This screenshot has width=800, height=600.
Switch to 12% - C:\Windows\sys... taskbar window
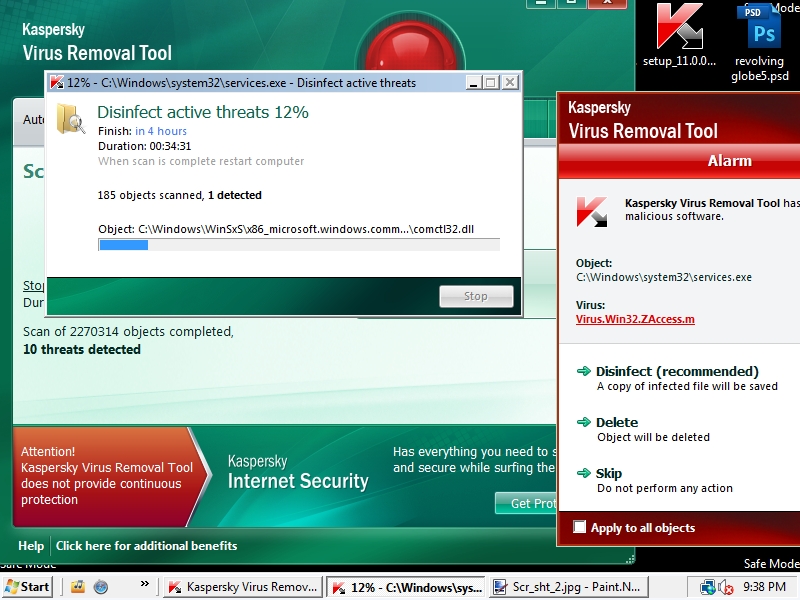pos(406,587)
